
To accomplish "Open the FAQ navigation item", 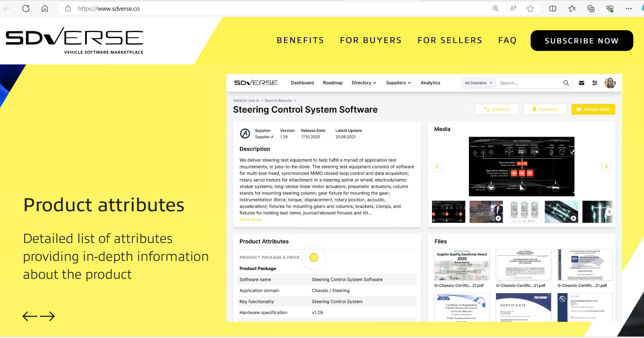I will tap(507, 40).
